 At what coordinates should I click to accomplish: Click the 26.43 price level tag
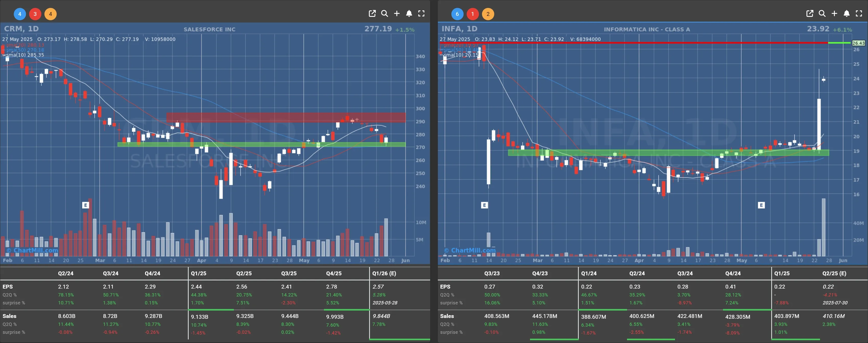(858, 43)
